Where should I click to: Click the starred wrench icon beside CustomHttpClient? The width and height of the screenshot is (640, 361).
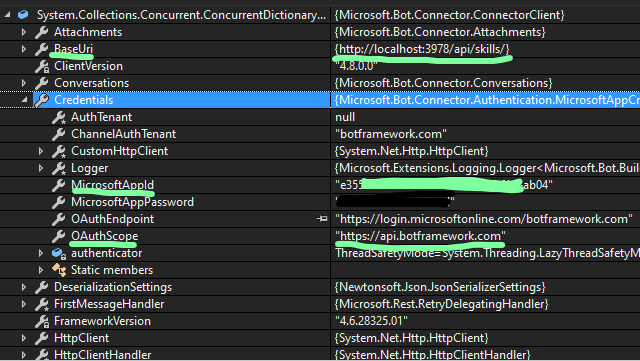[59, 151]
